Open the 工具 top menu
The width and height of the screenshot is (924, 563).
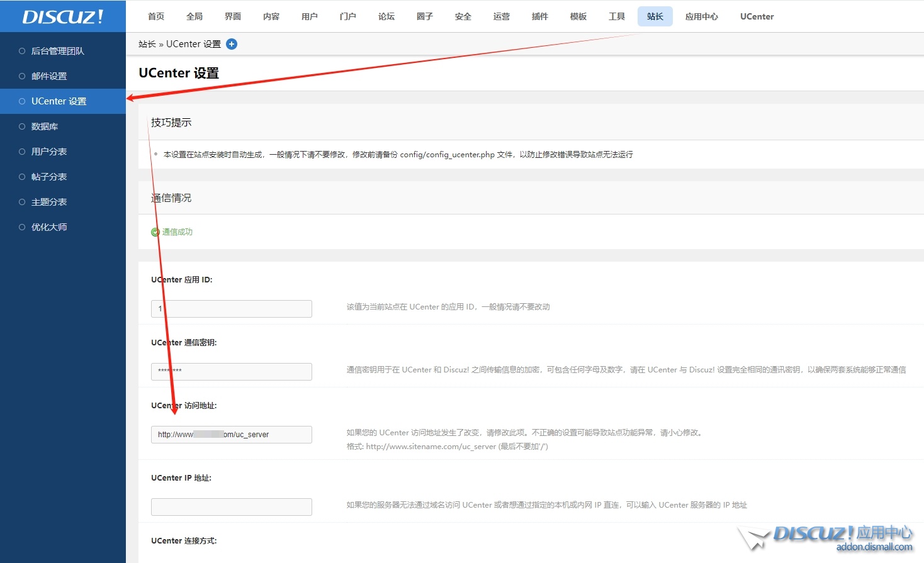[x=617, y=16]
